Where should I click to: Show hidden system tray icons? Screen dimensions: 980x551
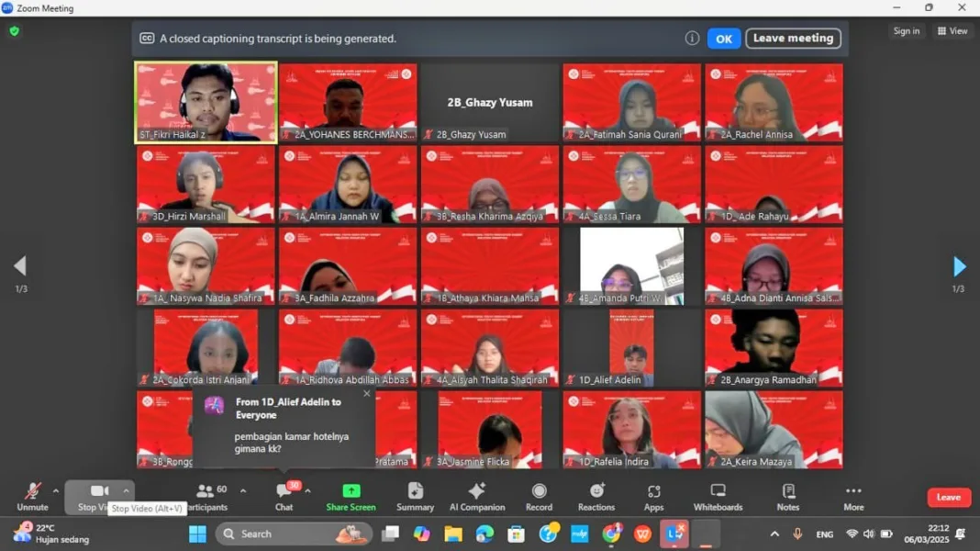click(x=774, y=534)
